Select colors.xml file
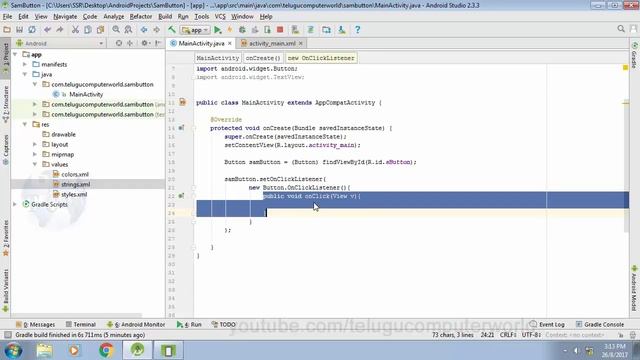Viewport: 640px width, 360px height. (75, 174)
